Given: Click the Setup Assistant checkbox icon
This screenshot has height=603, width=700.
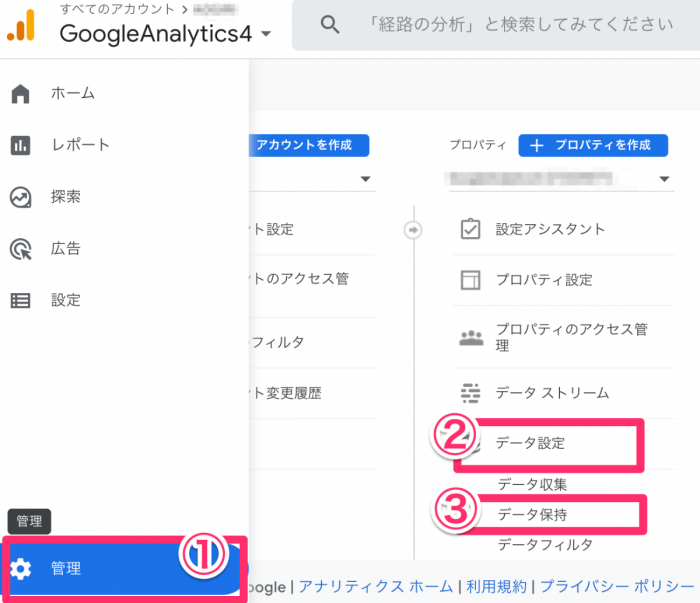Looking at the screenshot, I should click(470, 229).
